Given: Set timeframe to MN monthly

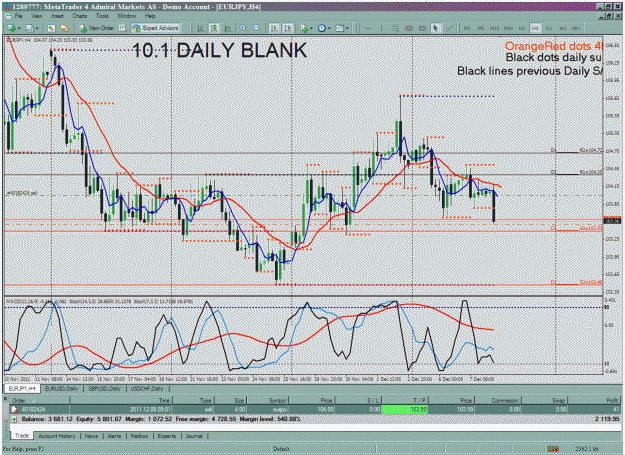Looking at the screenshot, I should 576,28.
